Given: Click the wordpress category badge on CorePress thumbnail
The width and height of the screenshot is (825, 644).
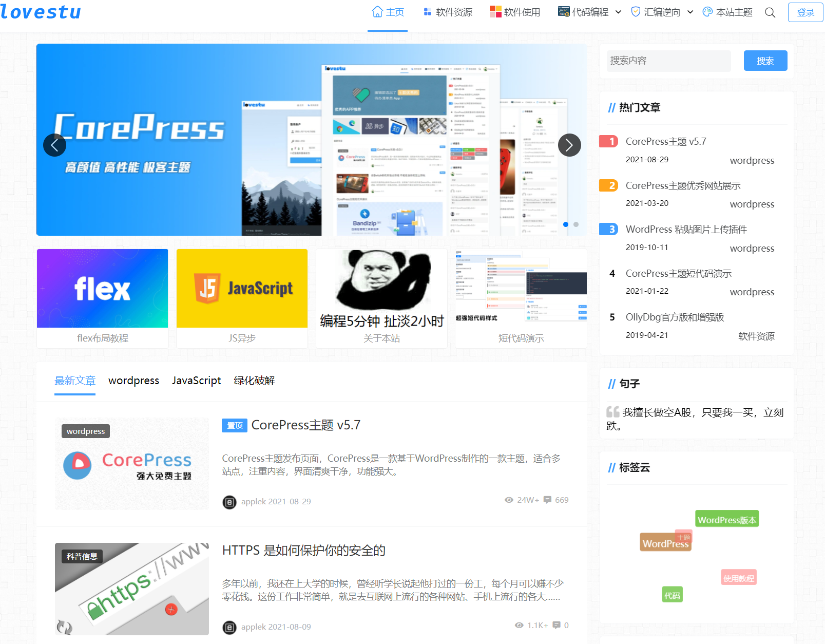Looking at the screenshot, I should click(86, 431).
